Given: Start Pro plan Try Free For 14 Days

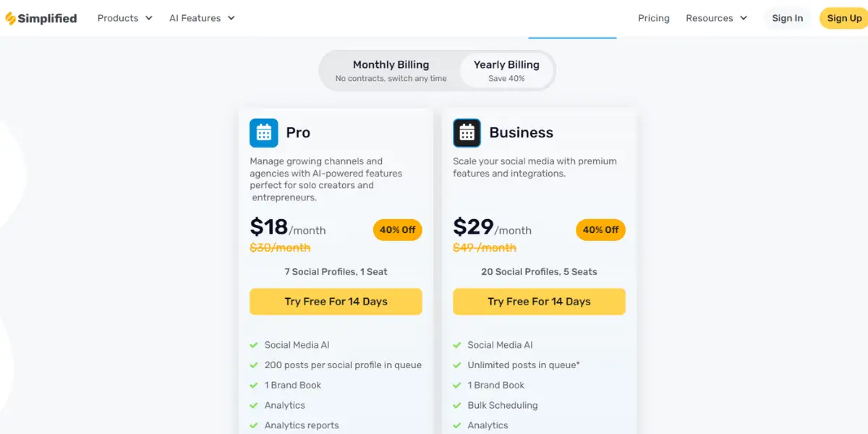Looking at the screenshot, I should pos(336,302).
